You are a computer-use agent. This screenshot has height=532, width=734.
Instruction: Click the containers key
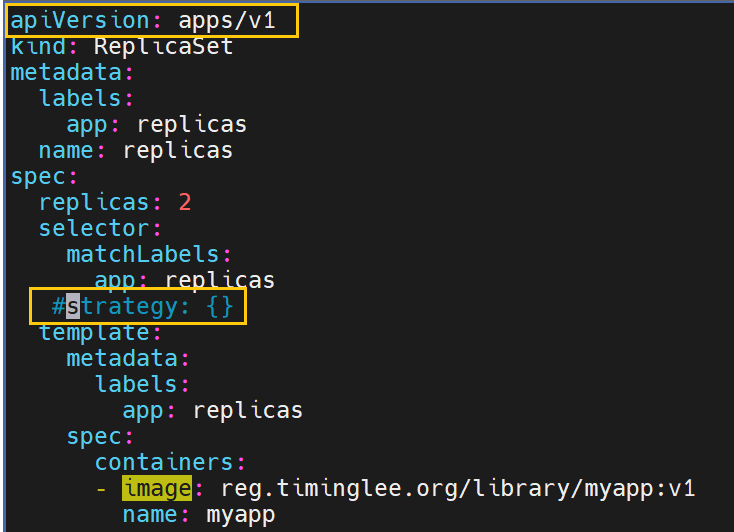click(x=163, y=463)
